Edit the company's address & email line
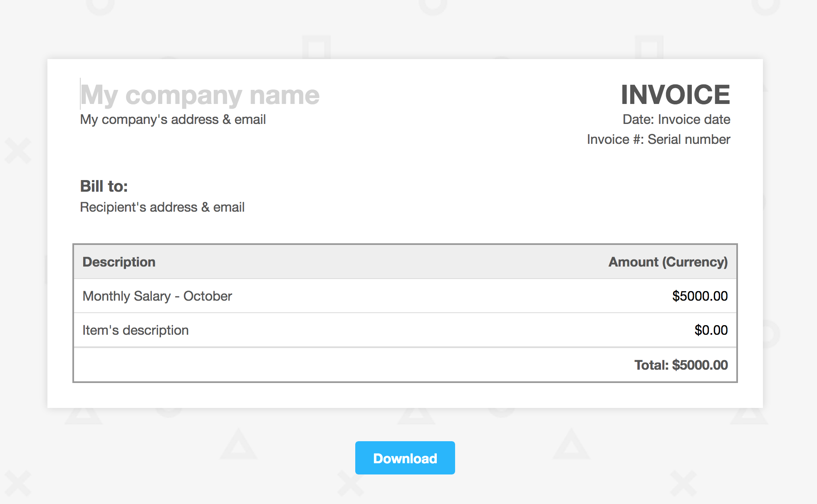Image resolution: width=817 pixels, height=504 pixels. pyautogui.click(x=173, y=119)
